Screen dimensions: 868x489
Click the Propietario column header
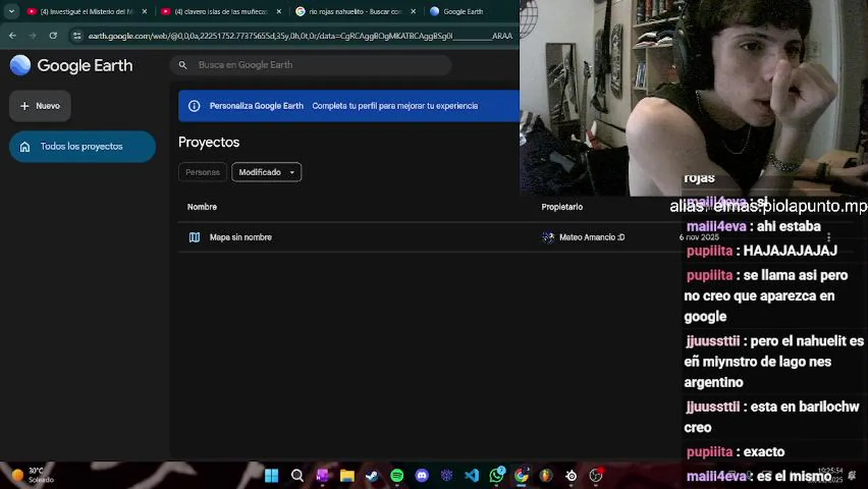pyautogui.click(x=562, y=206)
